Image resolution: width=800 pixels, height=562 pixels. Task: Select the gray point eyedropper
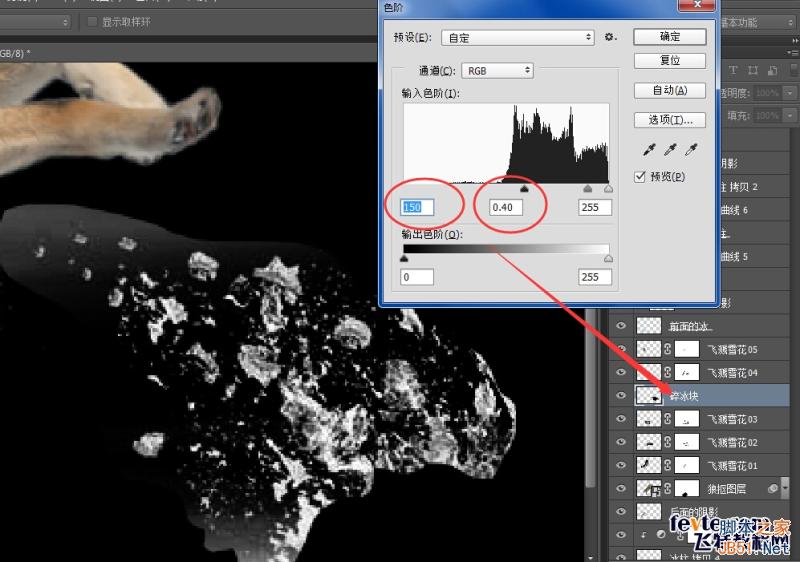670,149
